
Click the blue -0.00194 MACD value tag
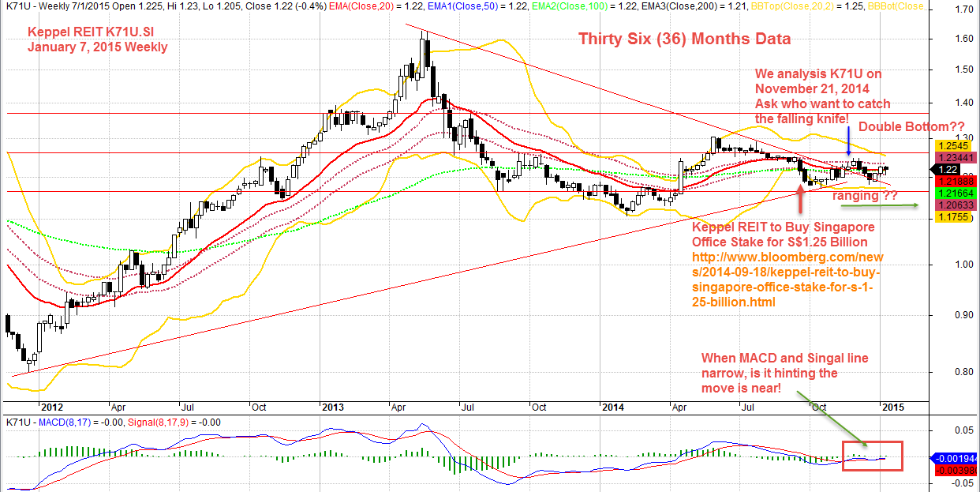(x=953, y=458)
